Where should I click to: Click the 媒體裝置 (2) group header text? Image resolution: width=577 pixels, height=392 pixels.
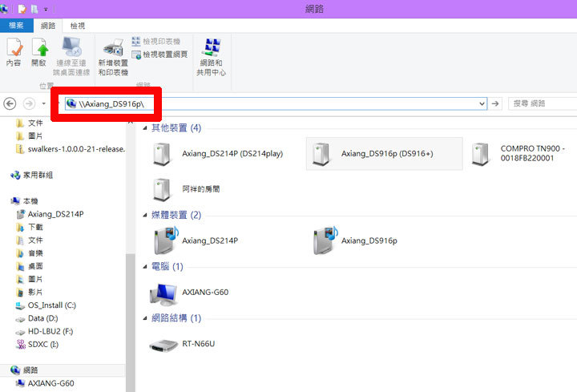point(176,215)
